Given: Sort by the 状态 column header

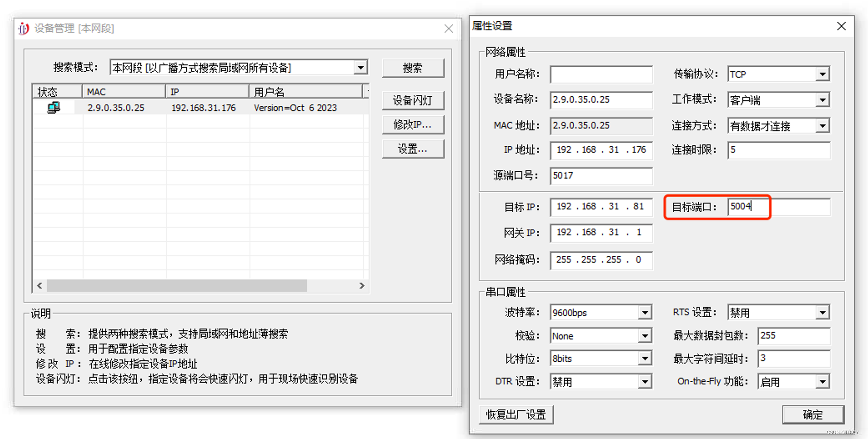Looking at the screenshot, I should 58,92.
